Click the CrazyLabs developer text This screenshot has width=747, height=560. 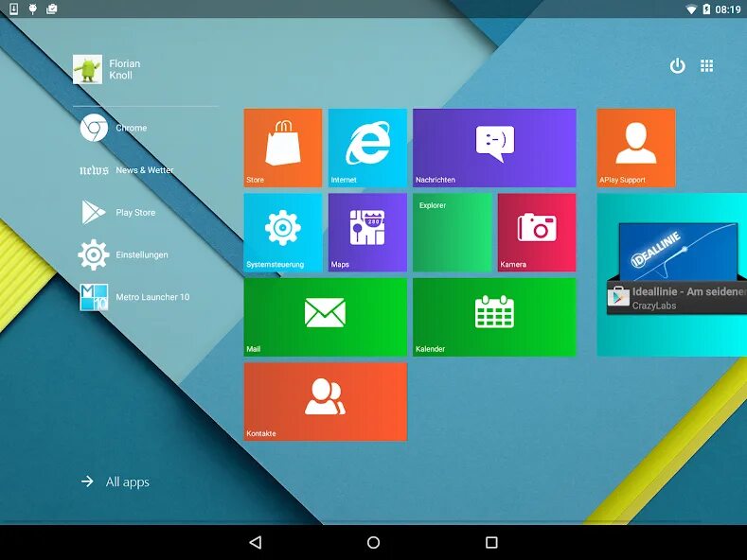pyautogui.click(x=654, y=306)
